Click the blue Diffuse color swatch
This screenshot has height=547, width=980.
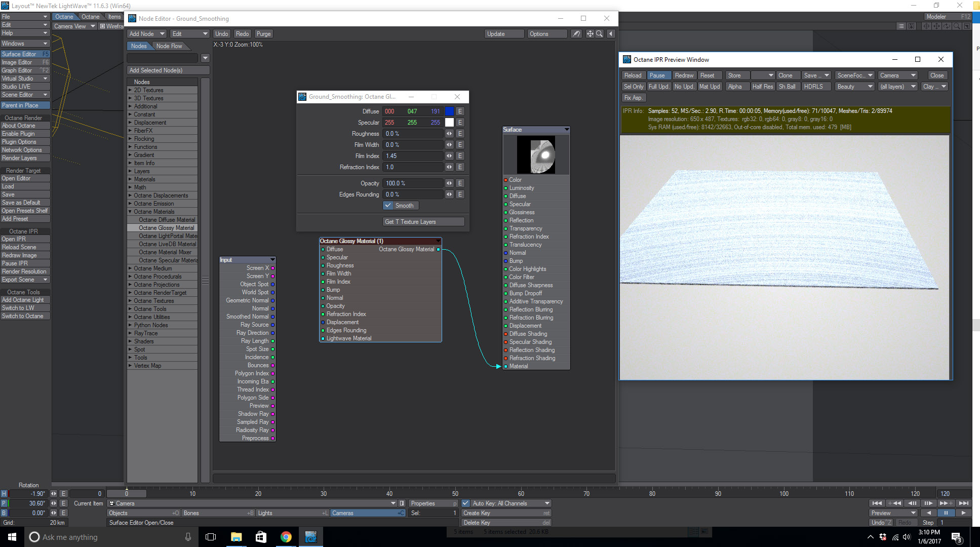pyautogui.click(x=450, y=111)
